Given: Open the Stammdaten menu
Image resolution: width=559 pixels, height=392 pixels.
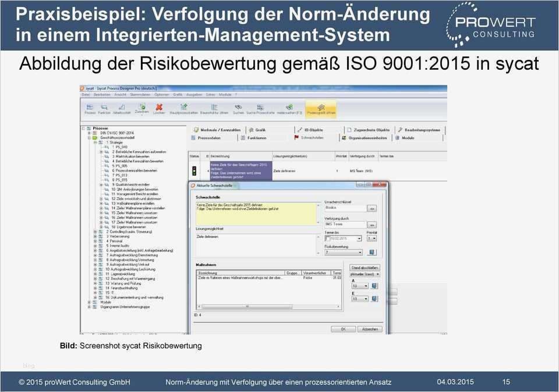Looking at the screenshot, I should [140, 95].
